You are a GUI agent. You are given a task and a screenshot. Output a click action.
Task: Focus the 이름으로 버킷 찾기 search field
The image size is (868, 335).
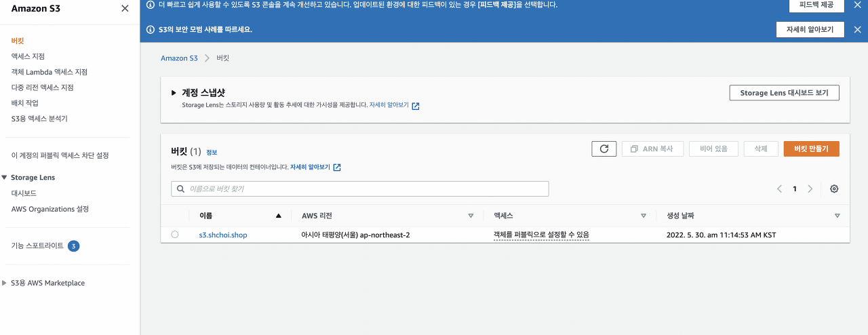coord(359,189)
